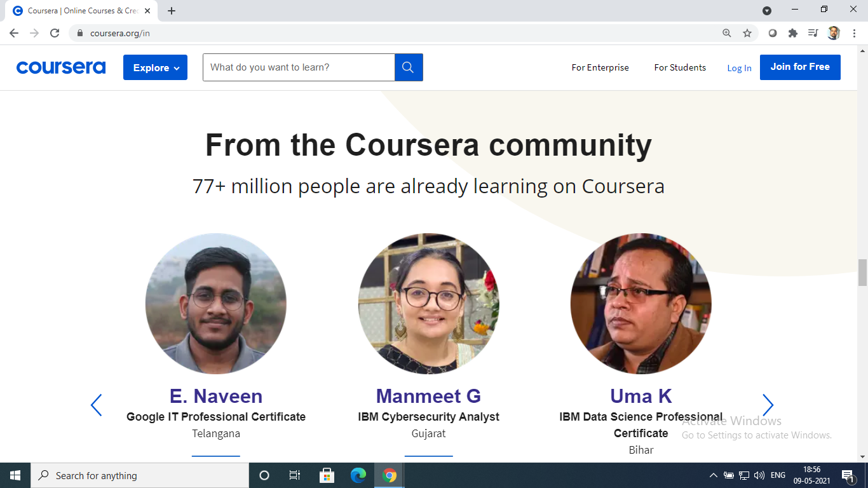Click the round extension icon beside the star
The height and width of the screenshot is (488, 868).
[x=773, y=33]
